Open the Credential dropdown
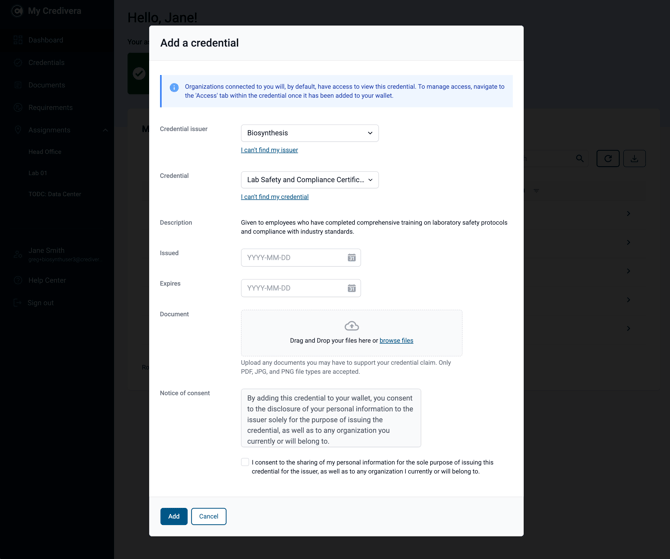Screen dimensions: 670x559 tap(309, 180)
